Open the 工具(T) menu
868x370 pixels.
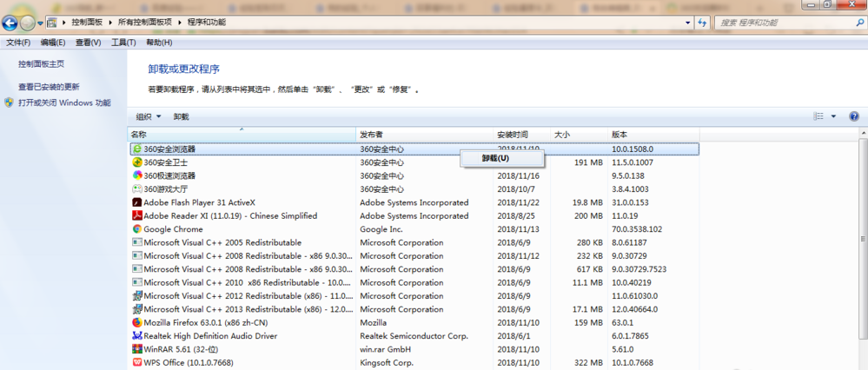124,42
